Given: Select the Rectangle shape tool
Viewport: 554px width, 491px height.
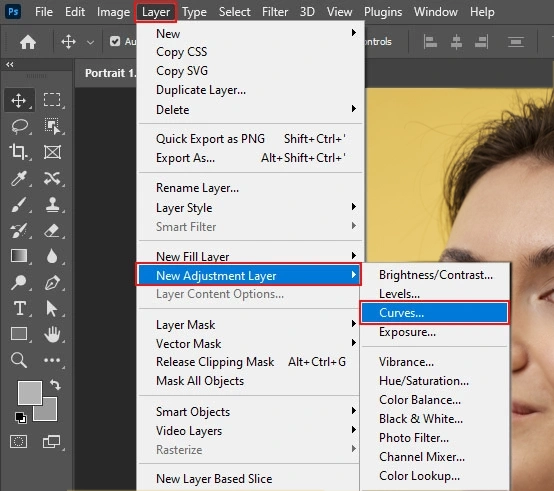Looking at the screenshot, I should click(x=19, y=333).
